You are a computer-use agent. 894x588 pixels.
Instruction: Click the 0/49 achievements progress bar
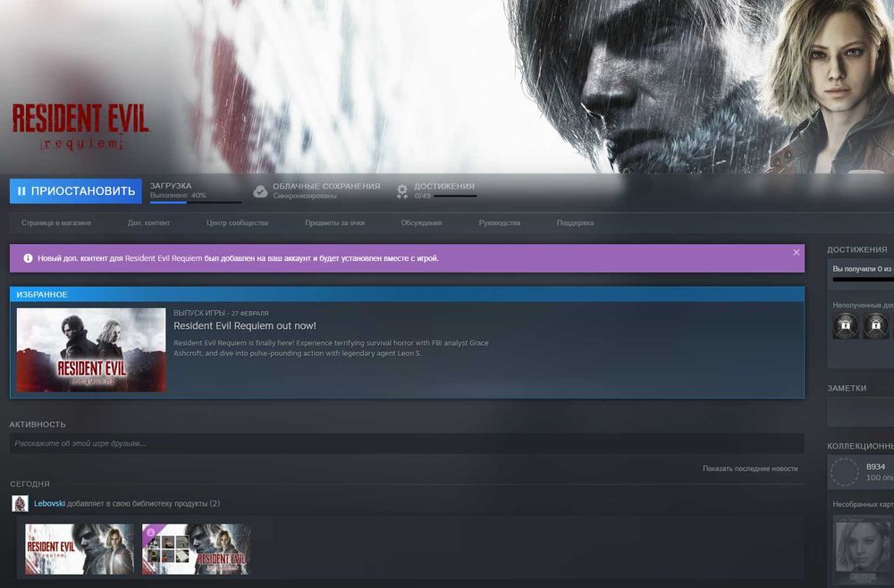click(455, 196)
